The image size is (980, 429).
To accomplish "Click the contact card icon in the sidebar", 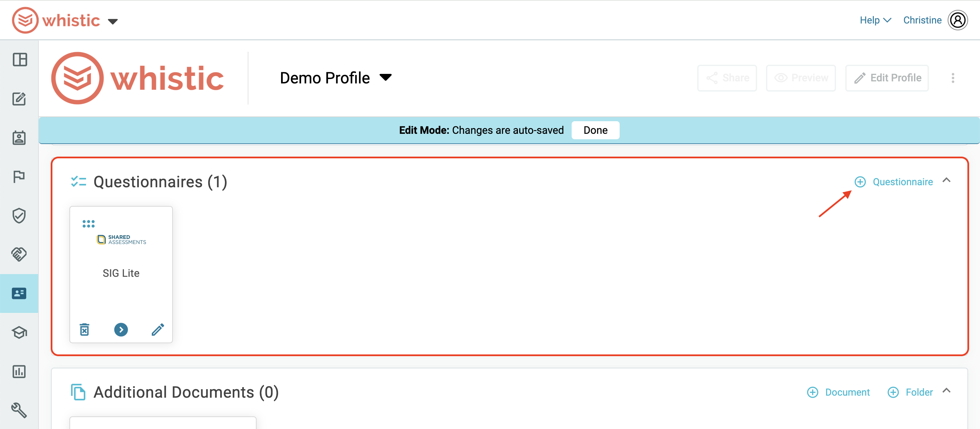I will click(19, 293).
